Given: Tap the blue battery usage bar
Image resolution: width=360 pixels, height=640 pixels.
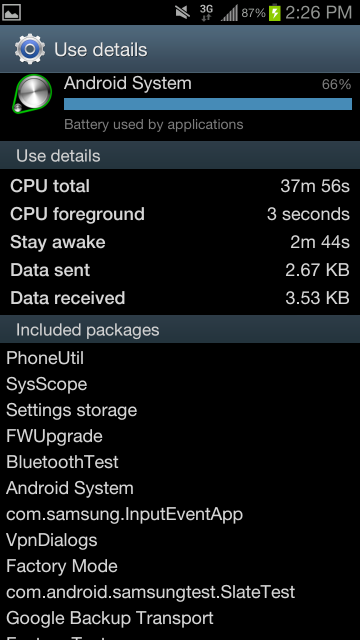Looking at the screenshot, I should [208, 104].
